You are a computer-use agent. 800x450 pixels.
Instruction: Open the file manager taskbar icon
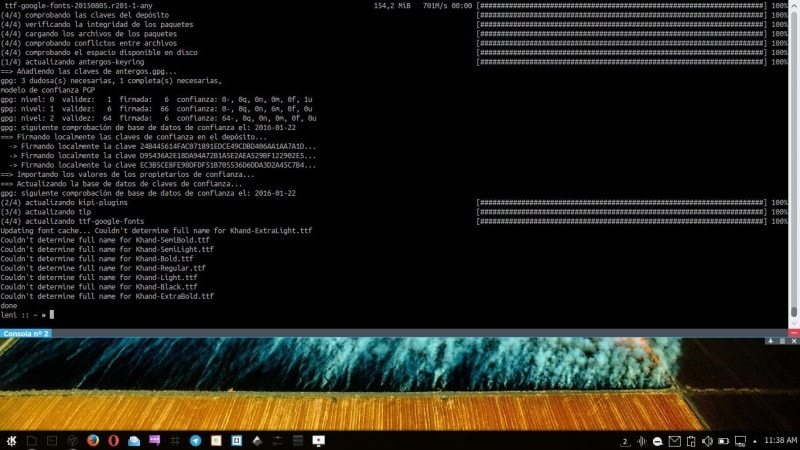31,441
